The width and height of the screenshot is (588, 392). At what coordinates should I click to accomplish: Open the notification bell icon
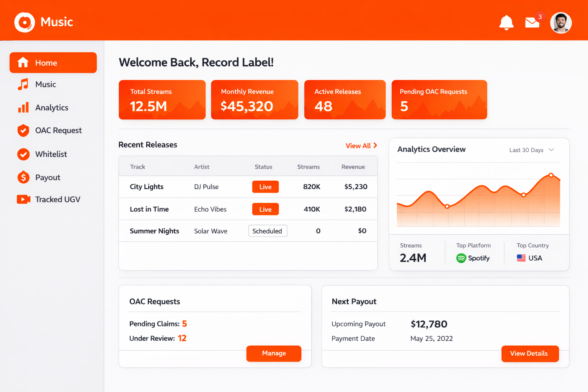[506, 22]
